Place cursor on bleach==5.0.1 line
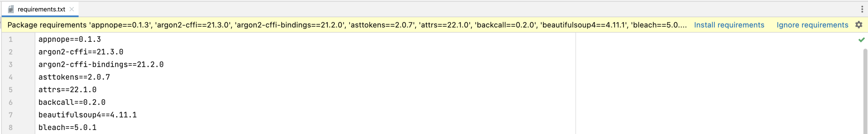 pos(67,127)
